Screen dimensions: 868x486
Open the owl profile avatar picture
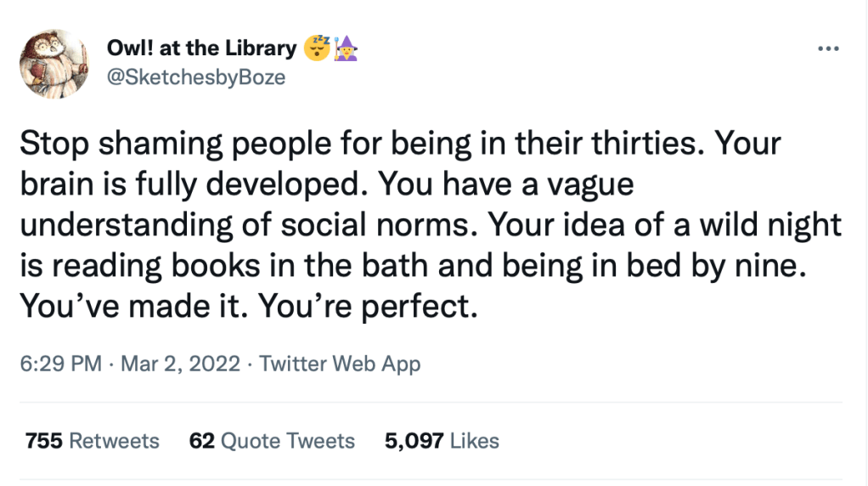click(x=54, y=63)
